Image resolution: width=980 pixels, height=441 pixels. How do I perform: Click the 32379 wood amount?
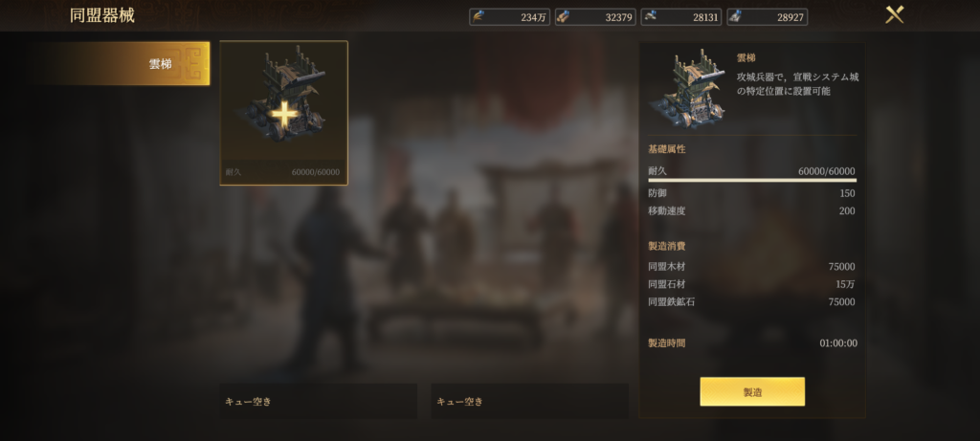pos(618,17)
